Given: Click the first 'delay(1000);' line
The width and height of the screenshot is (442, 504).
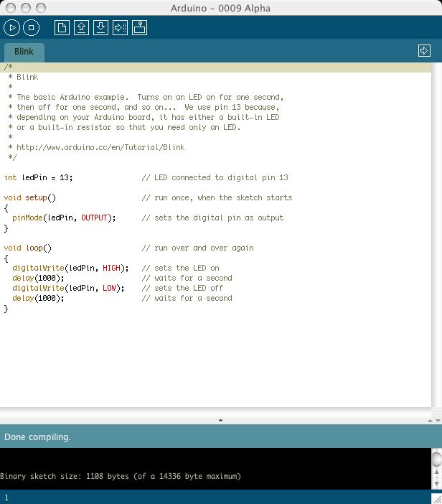Looking at the screenshot, I should (x=38, y=278).
